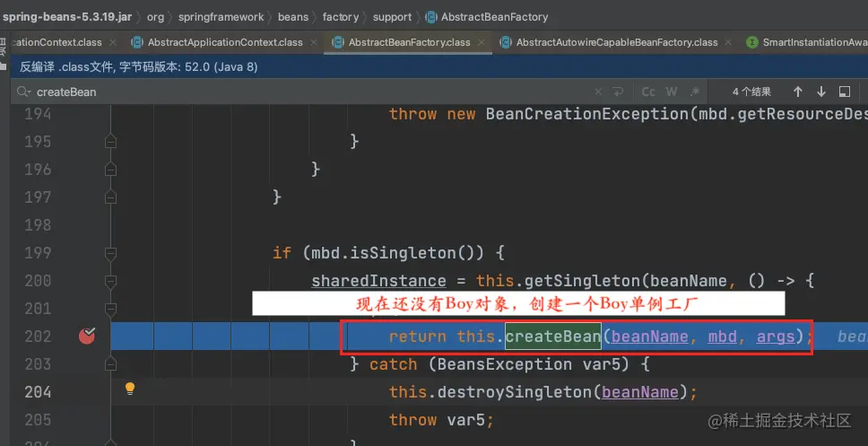
Task: Click getSingleton call on line 200
Action: (582, 281)
